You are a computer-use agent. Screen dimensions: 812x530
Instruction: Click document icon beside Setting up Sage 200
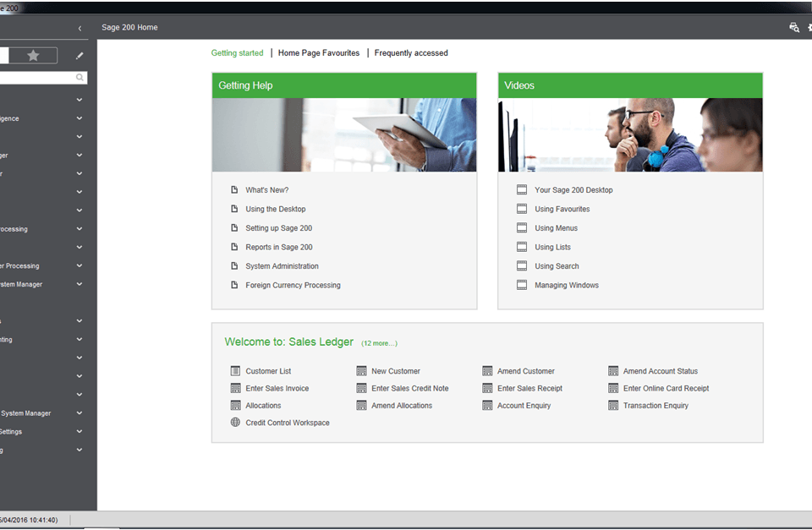(234, 227)
